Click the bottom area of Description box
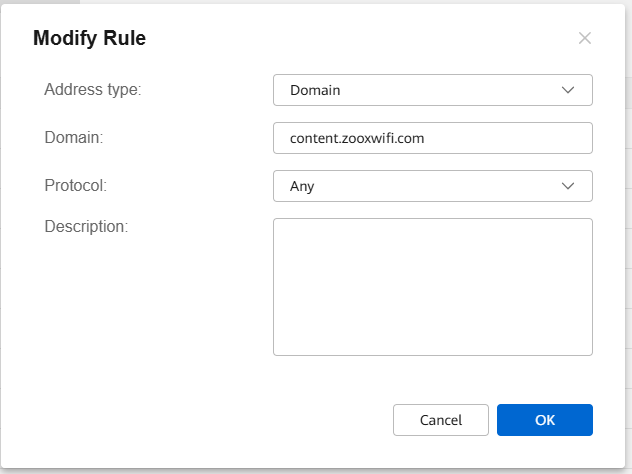Image resolution: width=632 pixels, height=474 pixels. coord(433,343)
